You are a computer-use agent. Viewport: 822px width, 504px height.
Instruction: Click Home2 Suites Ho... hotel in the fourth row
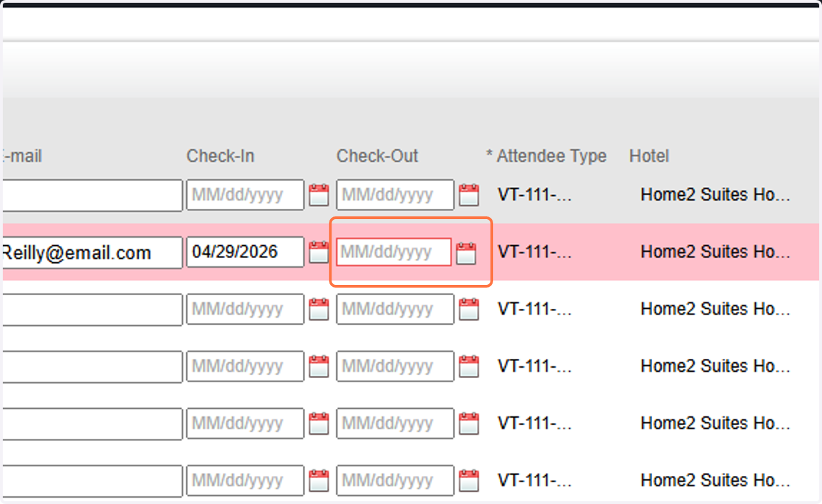tap(716, 366)
